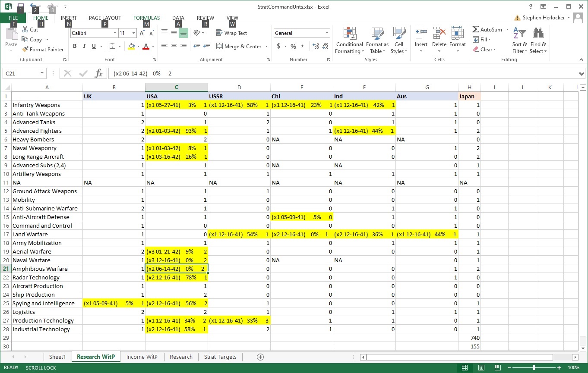Switch to Normal view in status bar
The image size is (588, 373).
(x=465, y=368)
